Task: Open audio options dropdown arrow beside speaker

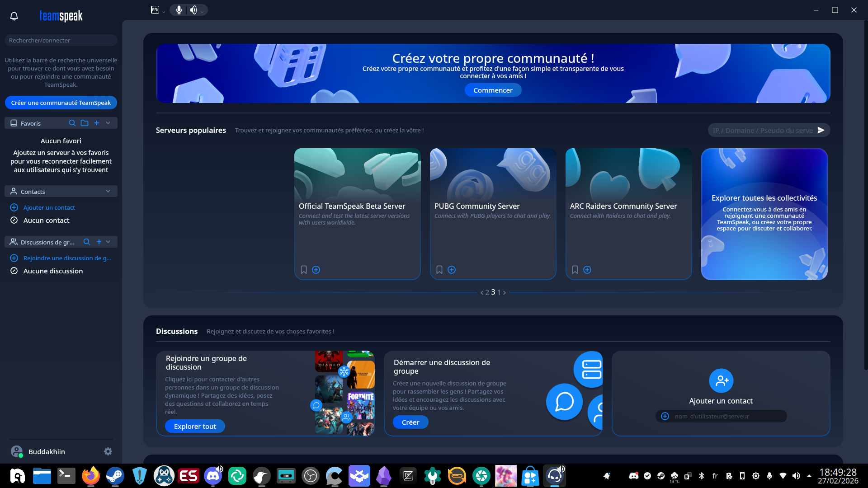Action: pyautogui.click(x=202, y=11)
